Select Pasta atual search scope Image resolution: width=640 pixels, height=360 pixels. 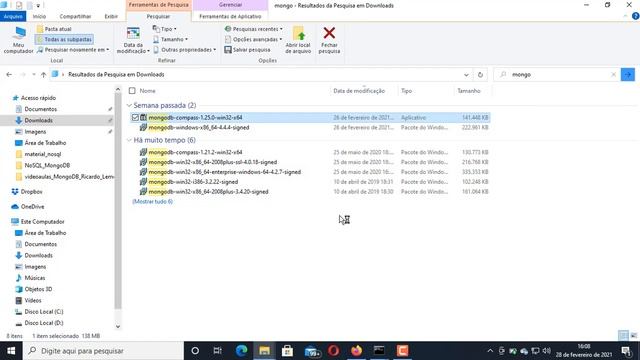pos(54,29)
